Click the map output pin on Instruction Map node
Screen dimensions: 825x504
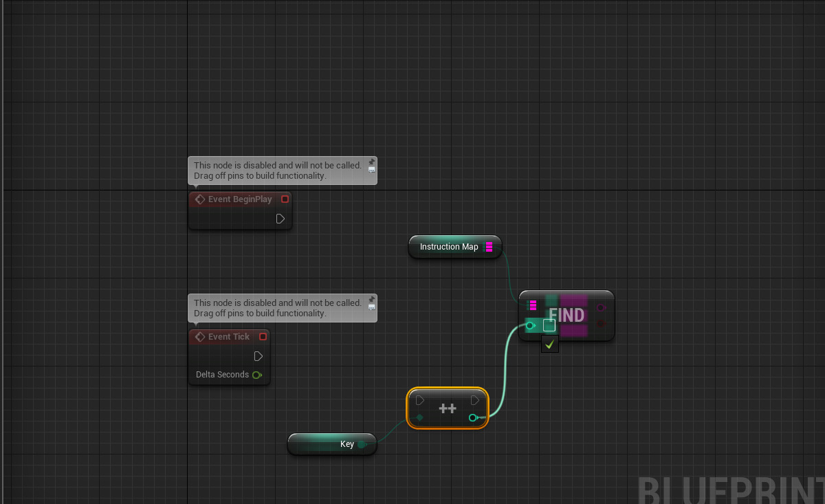pyautogui.click(x=489, y=247)
